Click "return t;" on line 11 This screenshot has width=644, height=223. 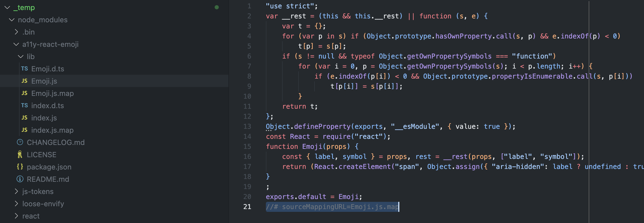click(x=300, y=106)
